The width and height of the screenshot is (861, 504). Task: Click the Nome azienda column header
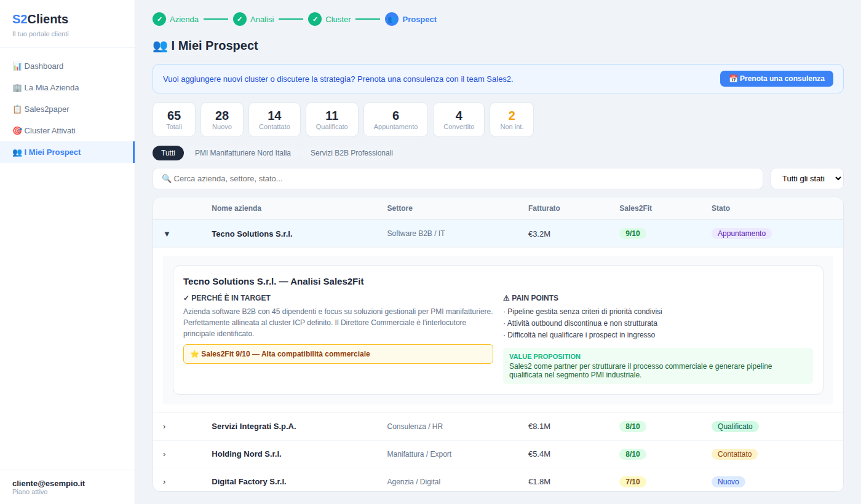pyautogui.click(x=236, y=208)
